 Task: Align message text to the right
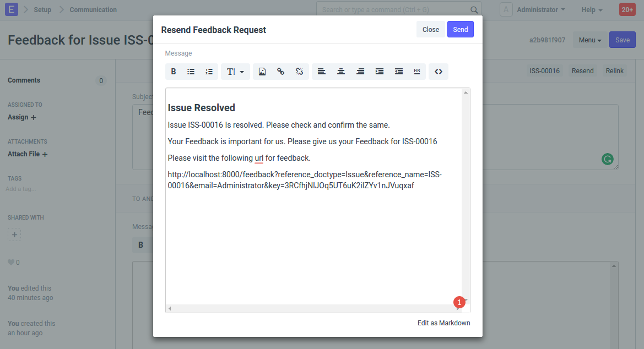pyautogui.click(x=360, y=72)
